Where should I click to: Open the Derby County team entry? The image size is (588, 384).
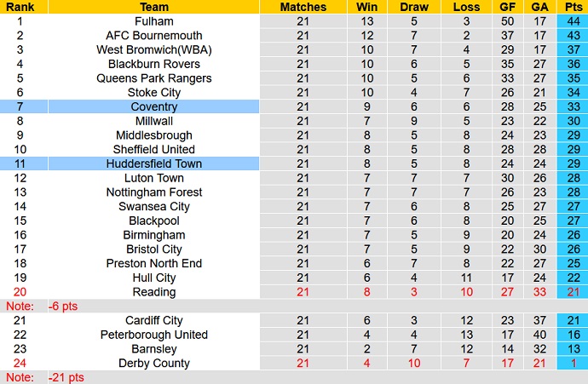click(x=154, y=363)
